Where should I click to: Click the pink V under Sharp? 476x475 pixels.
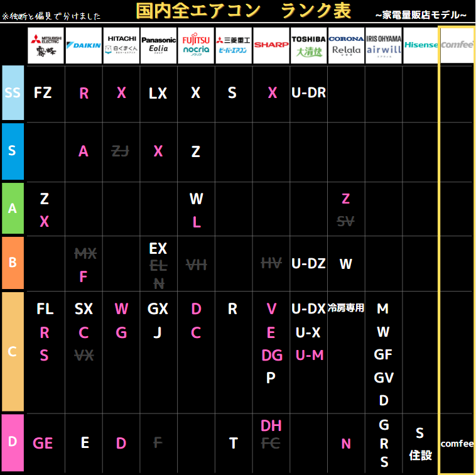point(271,309)
